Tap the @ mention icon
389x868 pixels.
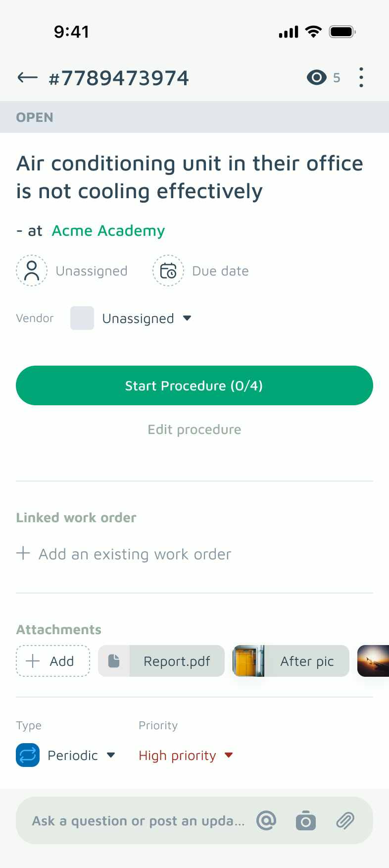[x=266, y=820]
